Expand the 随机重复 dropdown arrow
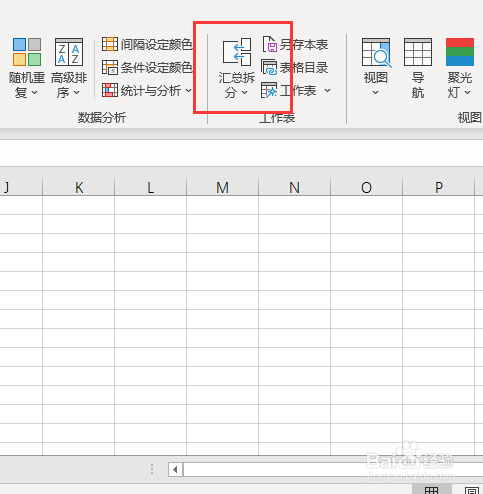 (x=34, y=93)
